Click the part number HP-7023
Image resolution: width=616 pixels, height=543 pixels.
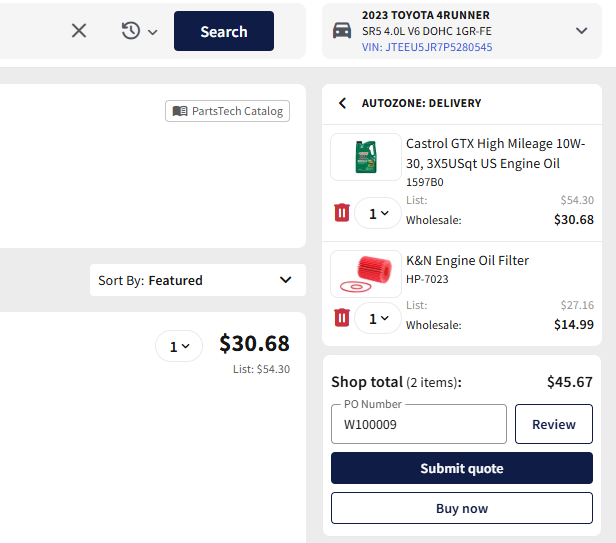(x=427, y=279)
